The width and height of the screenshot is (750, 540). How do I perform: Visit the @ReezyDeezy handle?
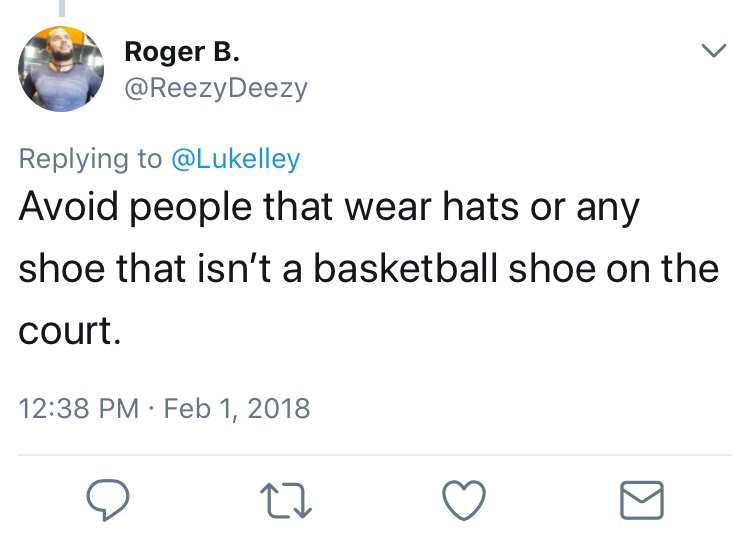[215, 88]
